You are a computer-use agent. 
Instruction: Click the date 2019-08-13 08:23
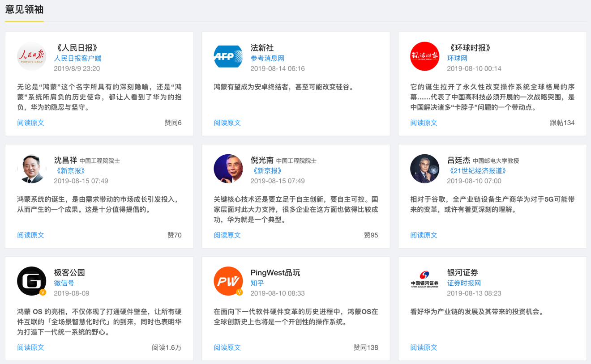coord(474,293)
